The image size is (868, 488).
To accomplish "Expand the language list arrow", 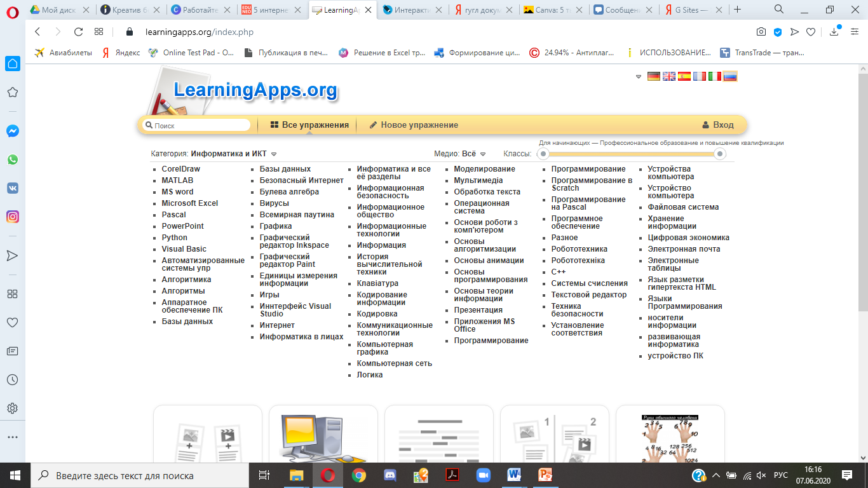I will pyautogui.click(x=639, y=77).
